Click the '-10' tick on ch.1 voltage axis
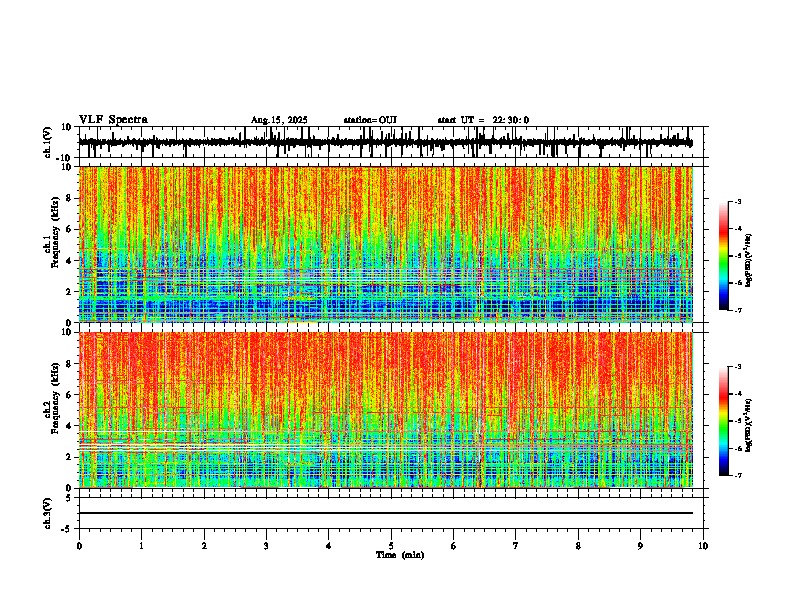This screenshot has width=792, height=612. coord(65,158)
